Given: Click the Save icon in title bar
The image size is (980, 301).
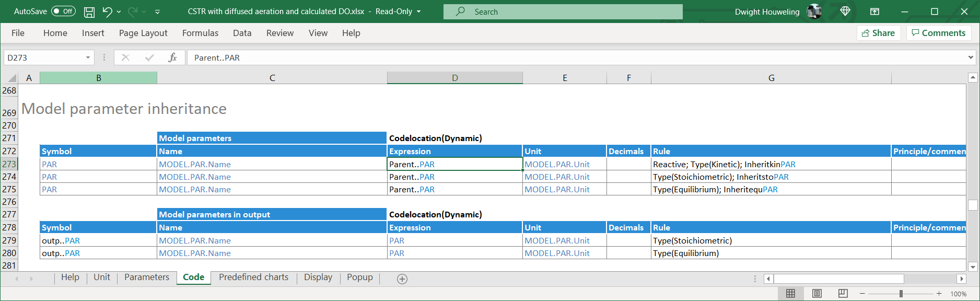Looking at the screenshot, I should 89,11.
